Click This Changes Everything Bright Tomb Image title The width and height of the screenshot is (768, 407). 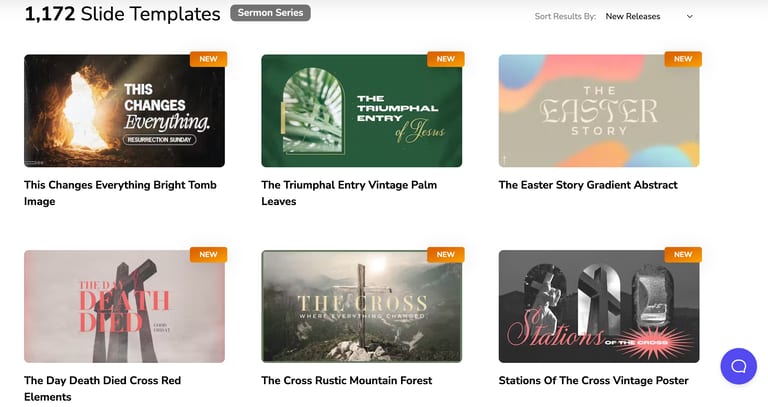(x=120, y=193)
